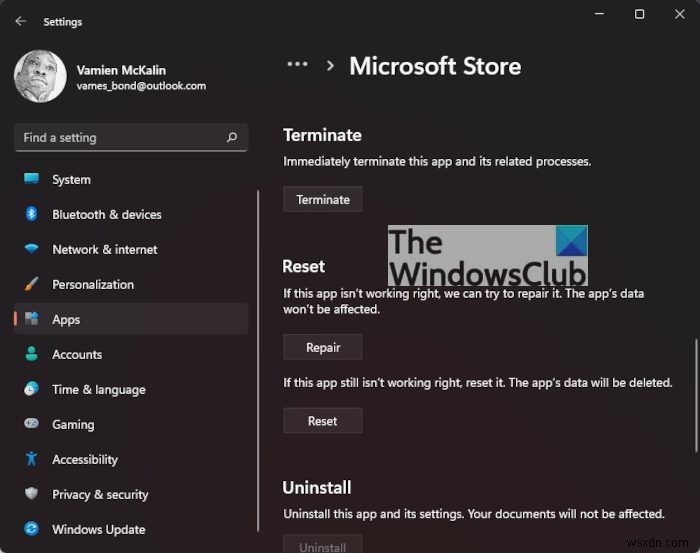Screen dimensions: 700x553
Task: Open Accounts settings page
Action: tap(131, 354)
